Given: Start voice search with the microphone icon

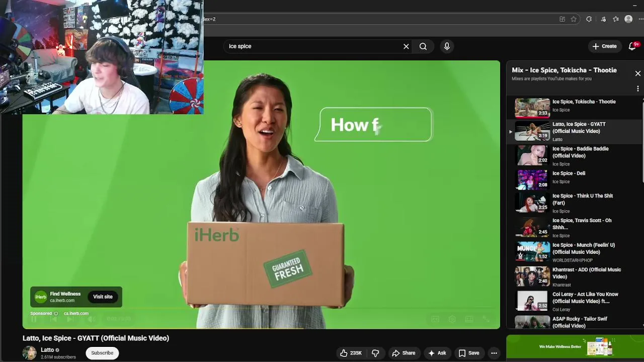Looking at the screenshot, I should tap(447, 46).
